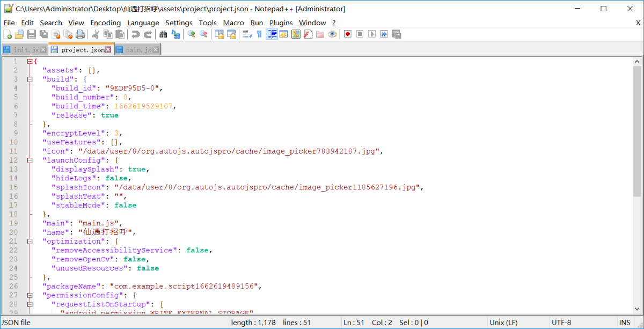
Task: Open the user-defined language dialog icon
Action: pos(283,34)
